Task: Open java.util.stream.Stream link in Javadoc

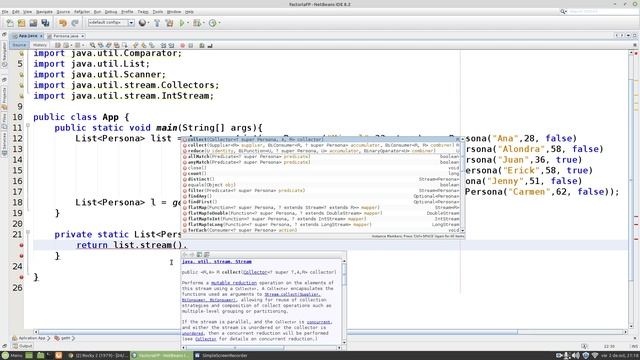Action: click(217, 262)
